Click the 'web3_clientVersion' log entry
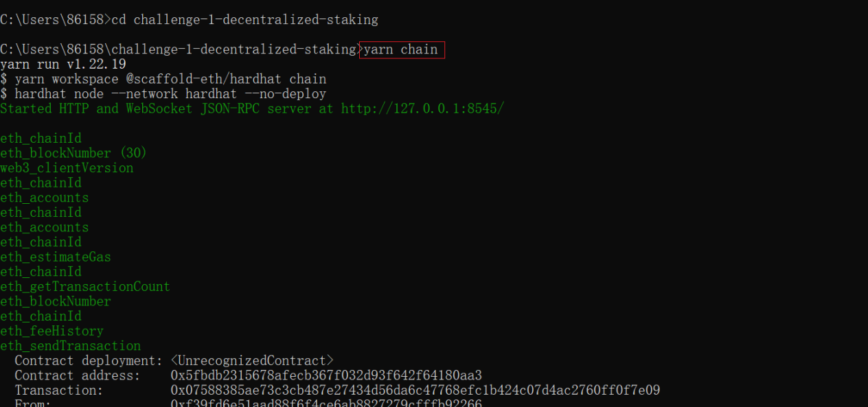 (67, 168)
